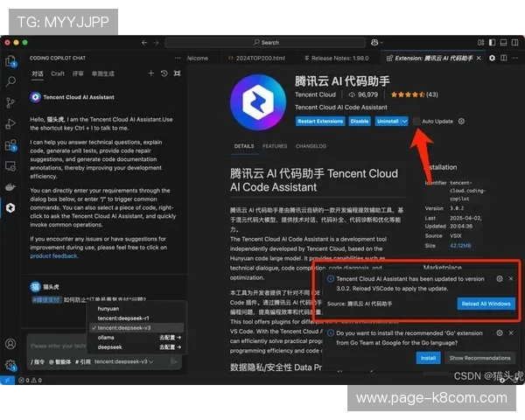The height and width of the screenshot is (420, 525).
Task: Open the Explorer view in activity bar
Action: [x=10, y=61]
